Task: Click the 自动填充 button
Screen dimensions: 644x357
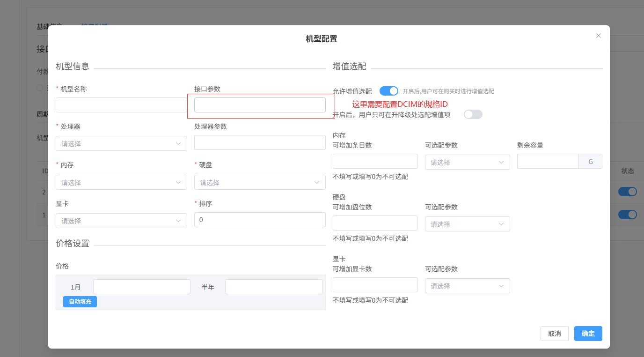Action: point(80,302)
